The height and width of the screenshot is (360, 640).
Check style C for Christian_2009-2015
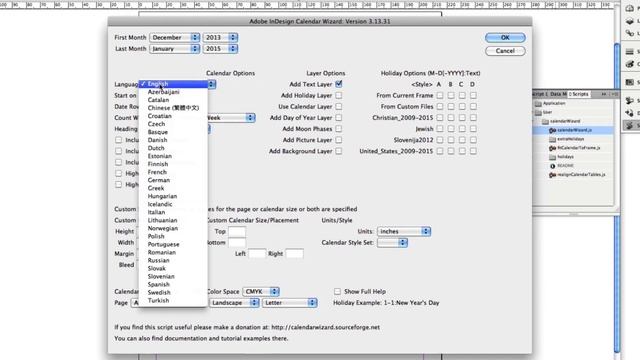click(x=462, y=118)
